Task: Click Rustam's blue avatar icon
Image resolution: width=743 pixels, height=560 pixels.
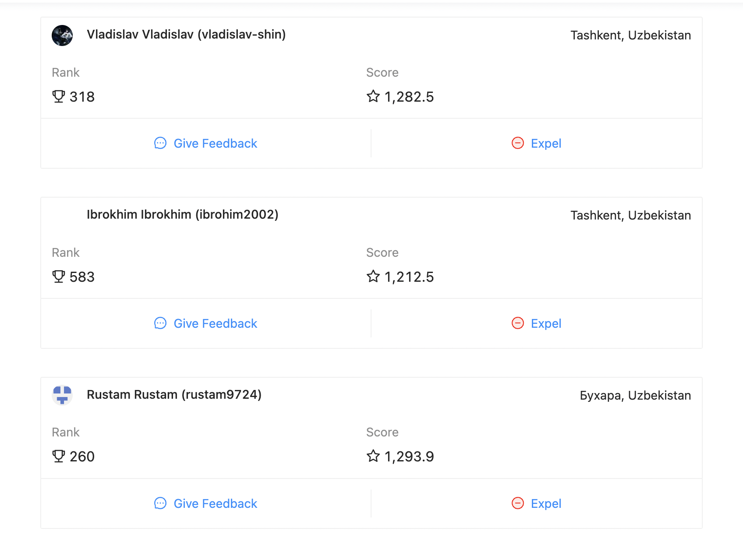Action: [62, 395]
